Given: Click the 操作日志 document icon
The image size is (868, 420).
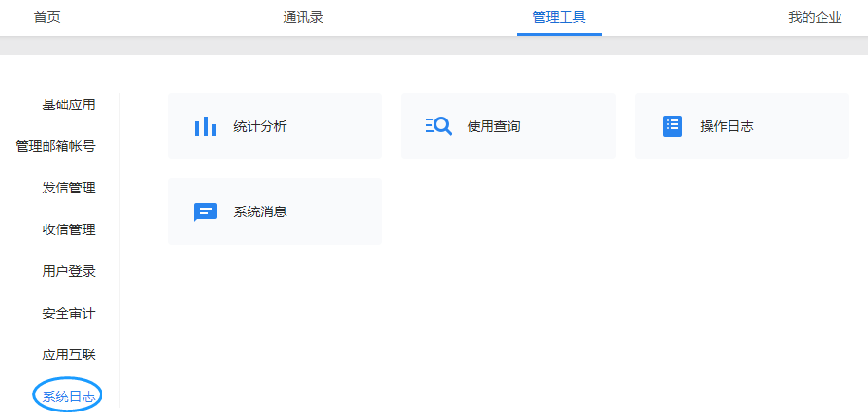Looking at the screenshot, I should (x=673, y=126).
